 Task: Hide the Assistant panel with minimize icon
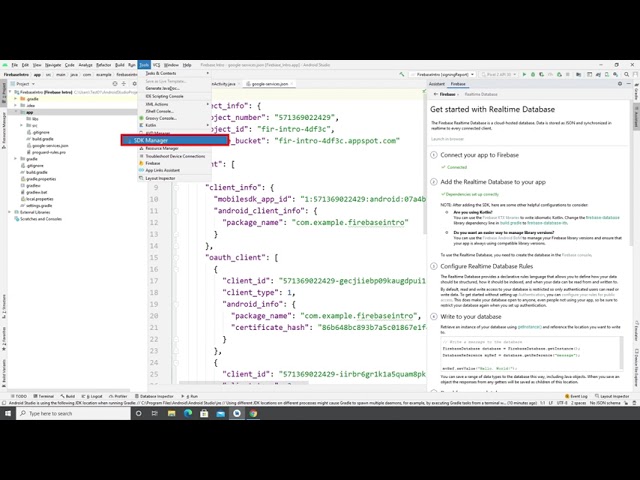(629, 84)
